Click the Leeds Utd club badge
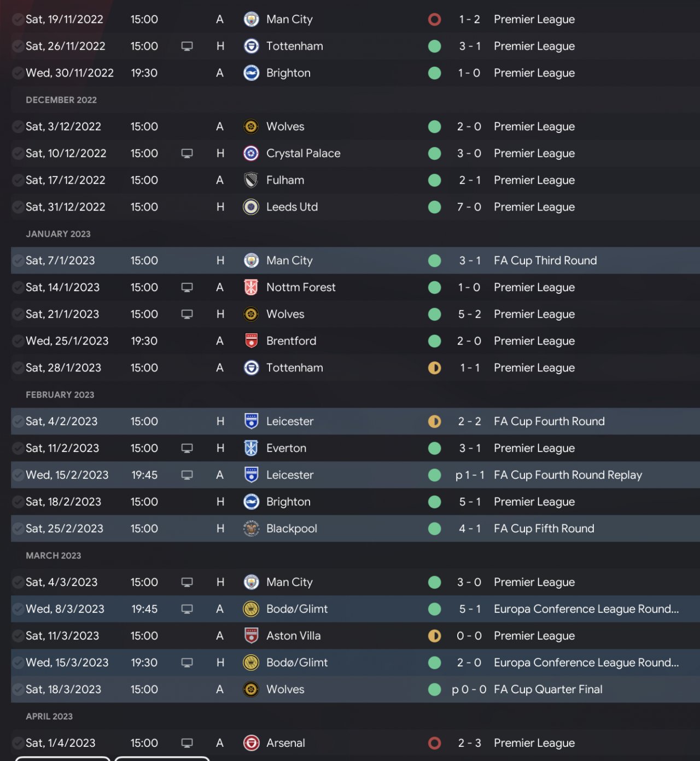 point(251,207)
